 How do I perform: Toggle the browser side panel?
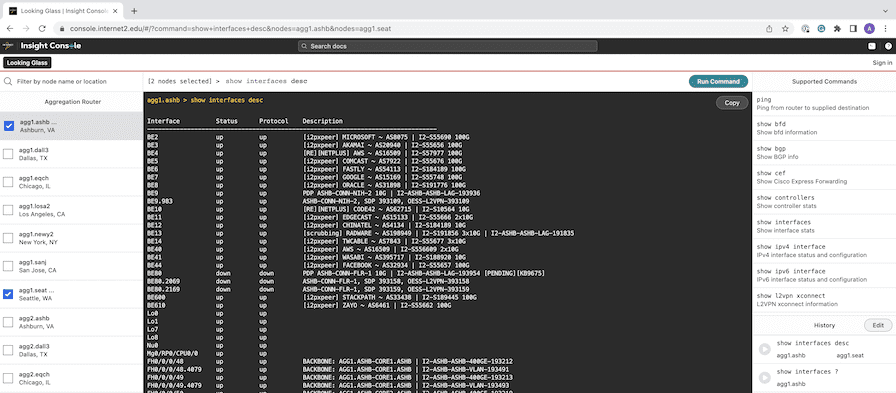(x=853, y=28)
